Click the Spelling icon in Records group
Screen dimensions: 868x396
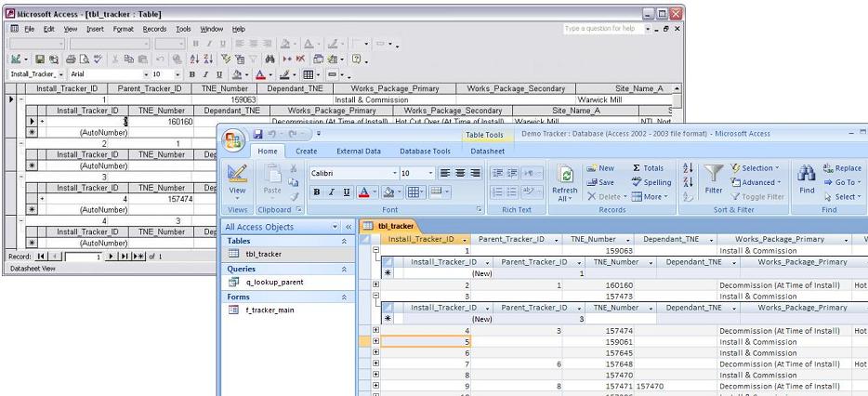651,182
